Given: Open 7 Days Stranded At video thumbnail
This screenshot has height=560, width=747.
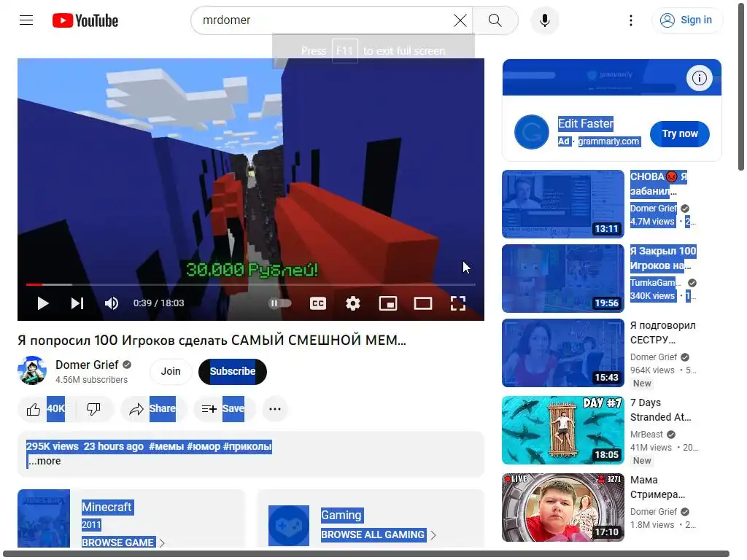Looking at the screenshot, I should [x=563, y=430].
